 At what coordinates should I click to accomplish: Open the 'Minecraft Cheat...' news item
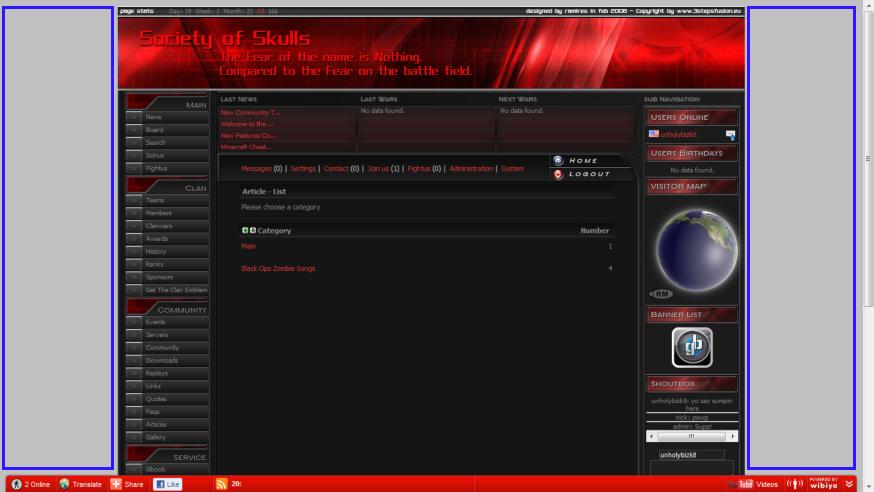coord(246,147)
